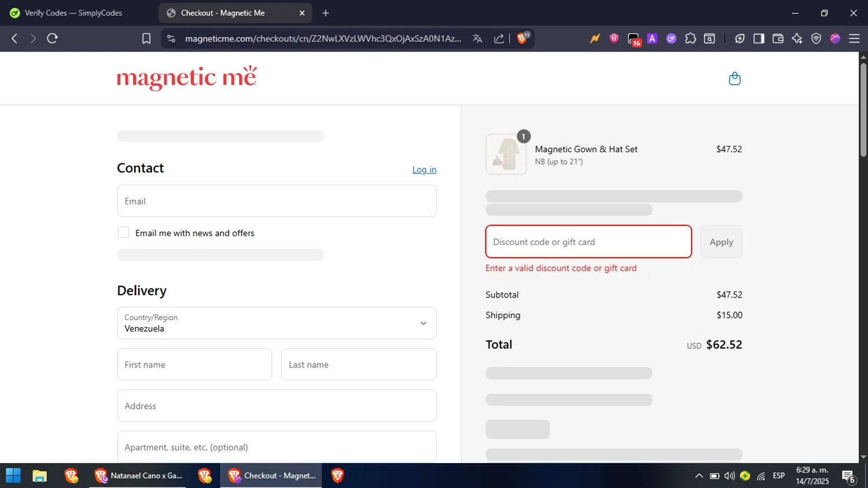Open the notification center icon
This screenshot has height=488, width=868.
pos(849,477)
